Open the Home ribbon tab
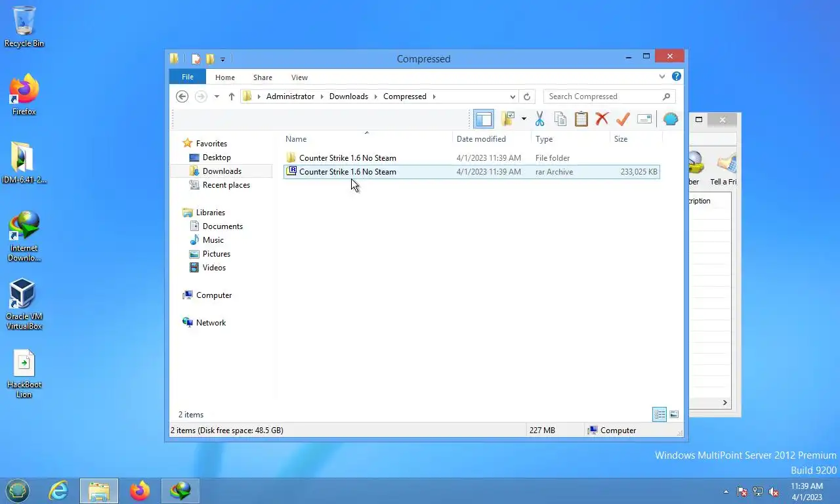 coord(224,77)
